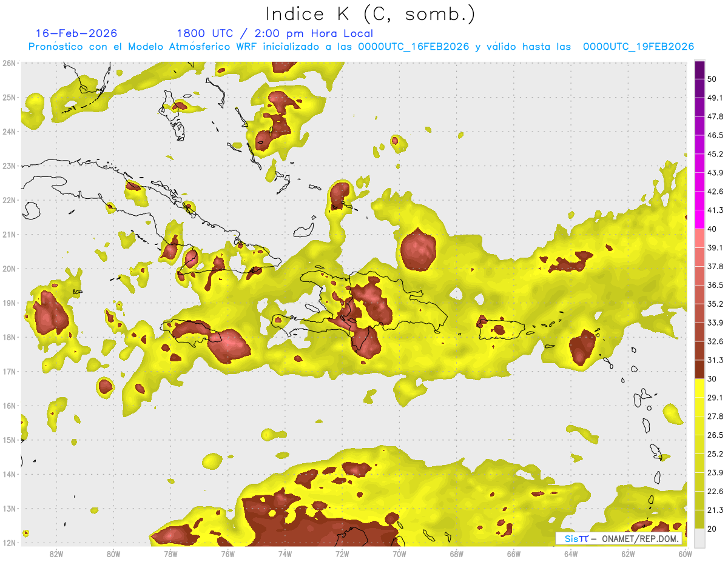This screenshot has width=728, height=562.
Task: Click the colorbar value '31.3'
Action: 715,360
